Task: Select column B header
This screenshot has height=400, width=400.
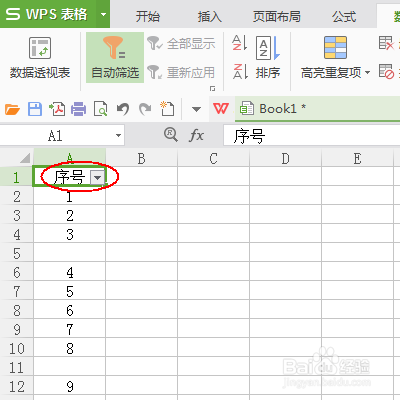Action: (x=142, y=157)
